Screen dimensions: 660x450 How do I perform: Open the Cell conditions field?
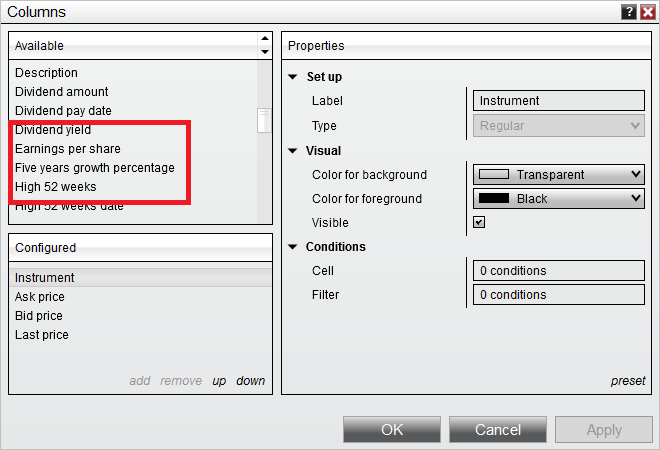[558, 271]
